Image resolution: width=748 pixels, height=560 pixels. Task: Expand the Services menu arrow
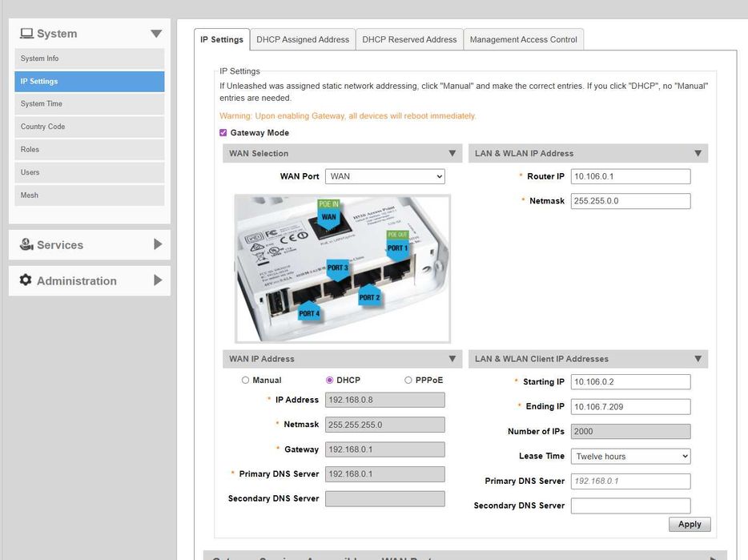(158, 244)
